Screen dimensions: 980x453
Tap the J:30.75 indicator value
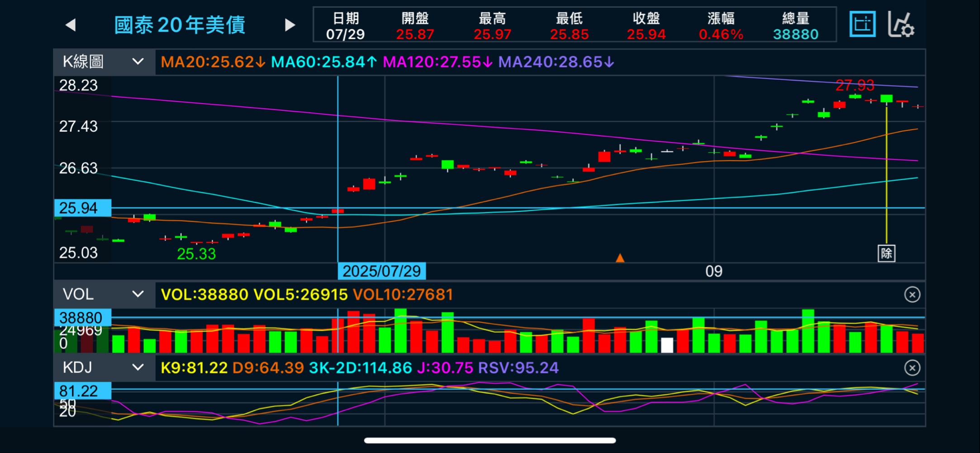(445, 368)
